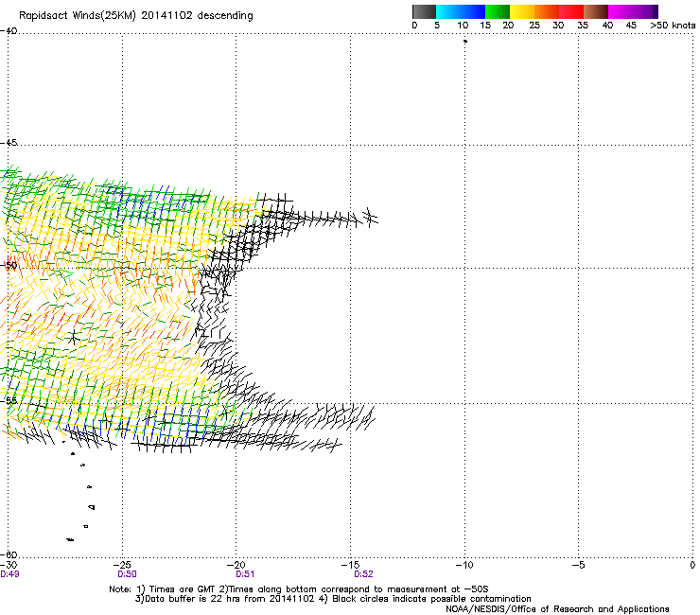Click the '-60' latitude axis label
This screenshot has height=615, width=700.
click(x=9, y=554)
